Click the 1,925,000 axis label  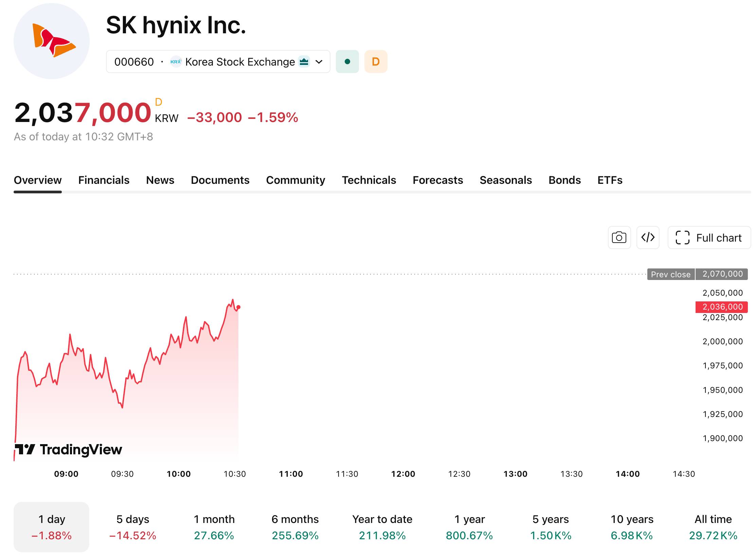[723, 414]
